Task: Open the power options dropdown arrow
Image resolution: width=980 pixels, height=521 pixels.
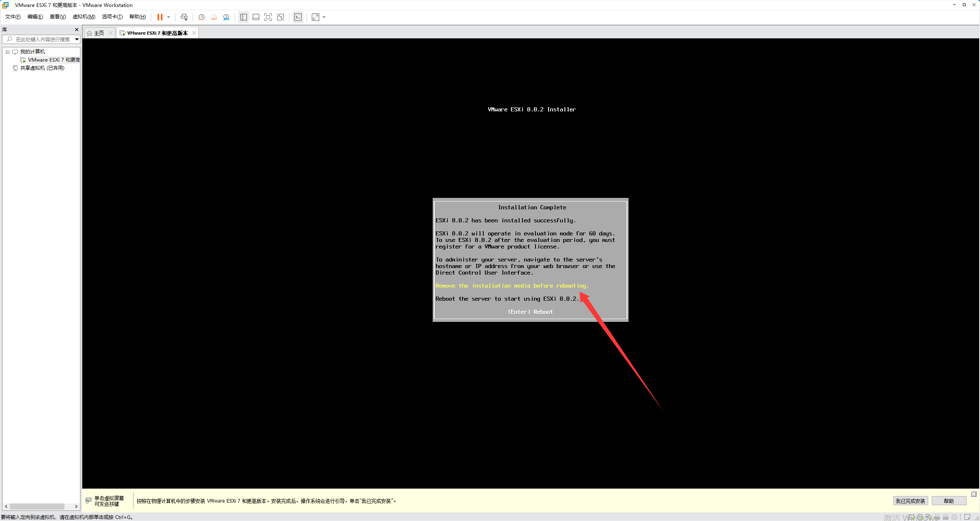Action: (x=169, y=17)
